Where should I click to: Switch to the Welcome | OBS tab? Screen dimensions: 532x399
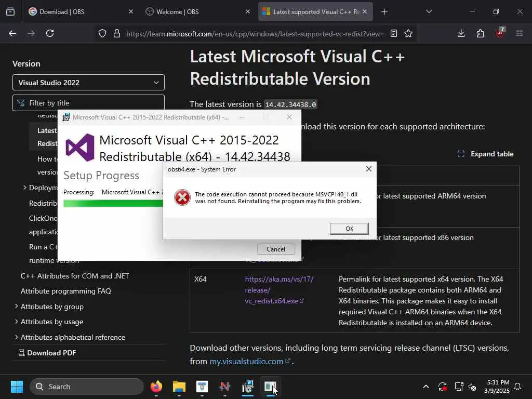[197, 12]
